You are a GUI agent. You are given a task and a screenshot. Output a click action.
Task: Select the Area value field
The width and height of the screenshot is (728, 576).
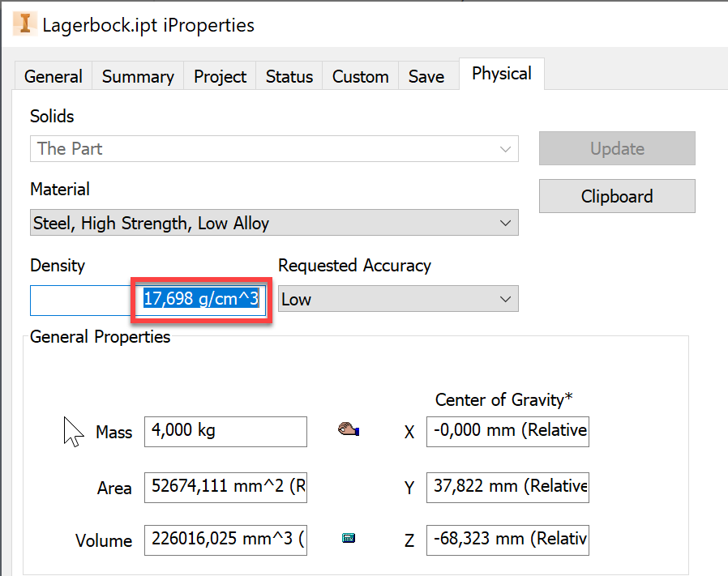click(225, 488)
